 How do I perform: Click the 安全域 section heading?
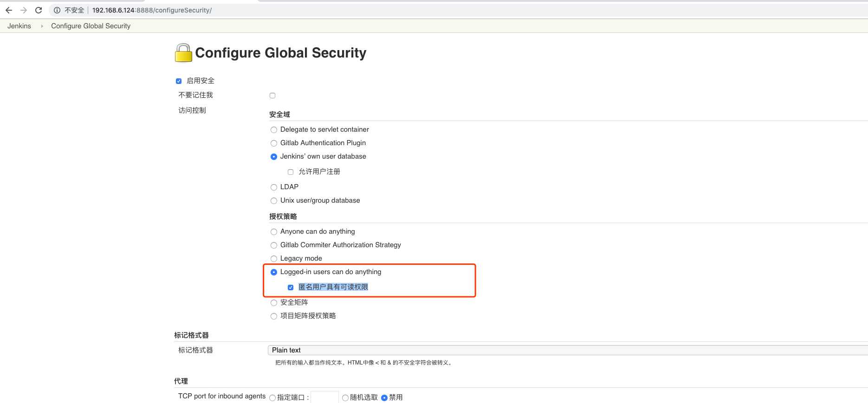pos(279,115)
